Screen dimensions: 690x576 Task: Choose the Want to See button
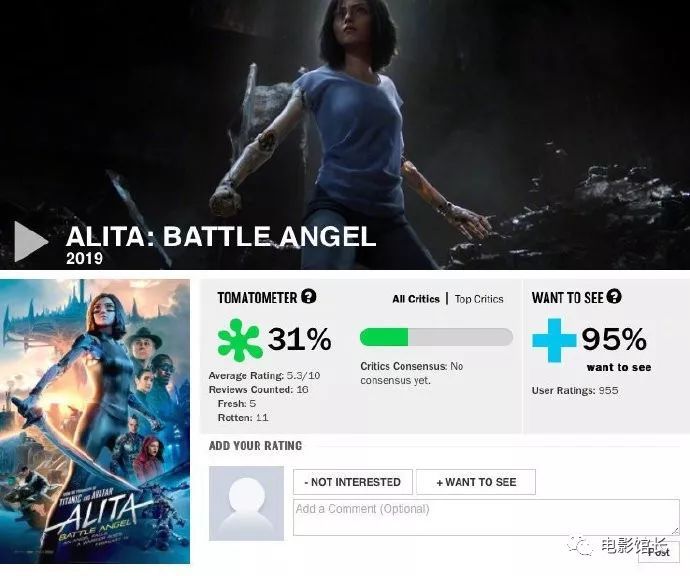[x=476, y=482]
